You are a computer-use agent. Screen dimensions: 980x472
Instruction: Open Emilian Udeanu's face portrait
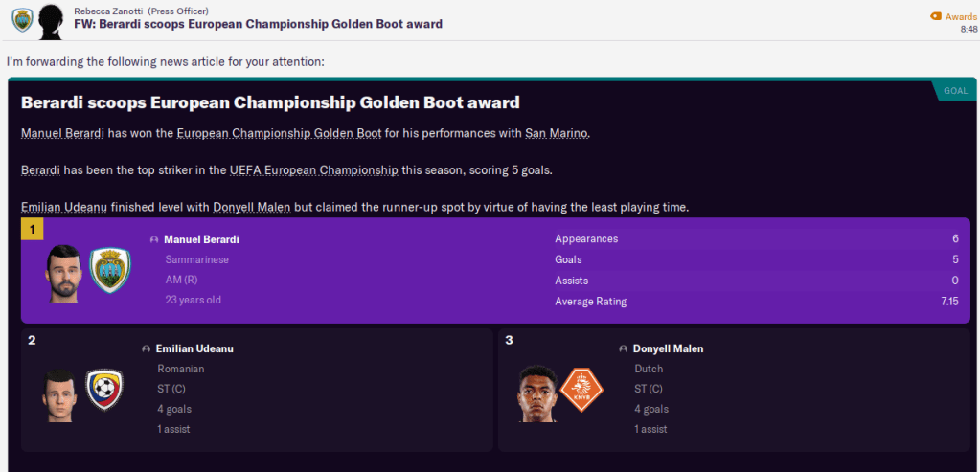point(57,393)
